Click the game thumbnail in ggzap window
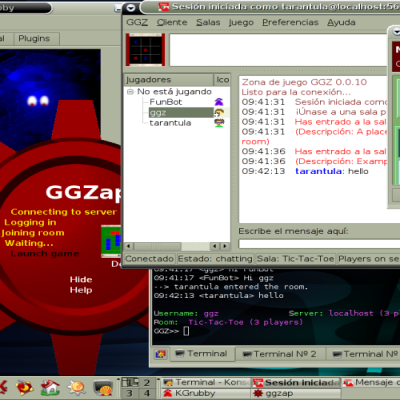 (111, 241)
